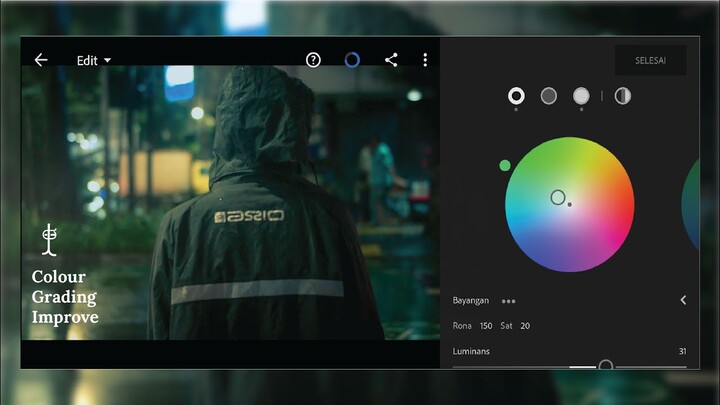The image size is (720, 405).
Task: Open the Edit mode dropdown
Action: click(x=94, y=60)
